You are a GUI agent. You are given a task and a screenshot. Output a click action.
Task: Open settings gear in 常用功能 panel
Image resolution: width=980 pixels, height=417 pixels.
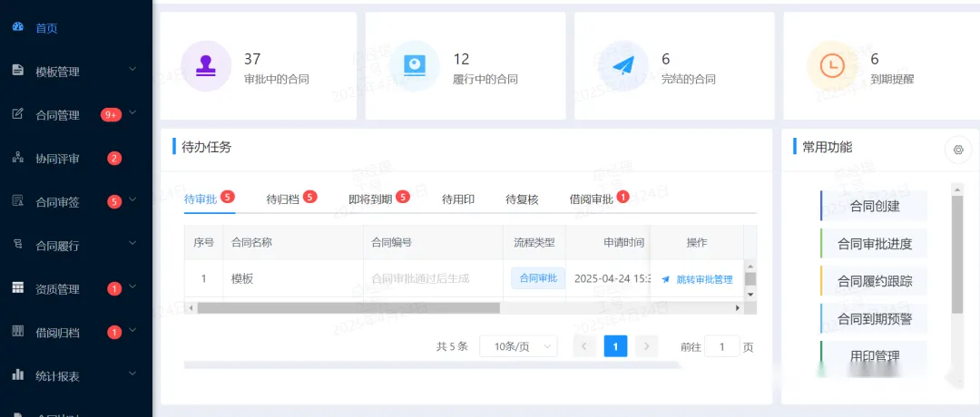[957, 150]
